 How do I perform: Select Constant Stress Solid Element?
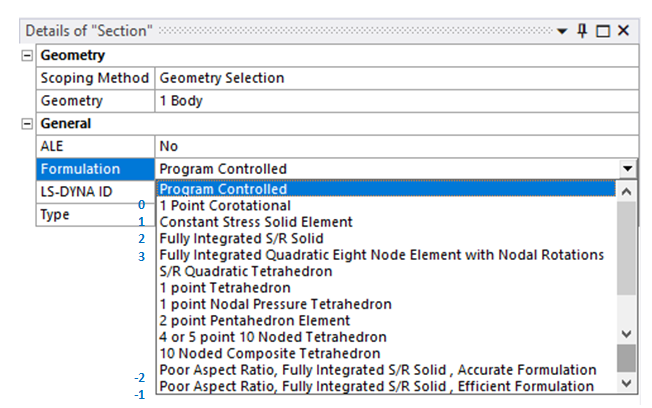tap(256, 221)
